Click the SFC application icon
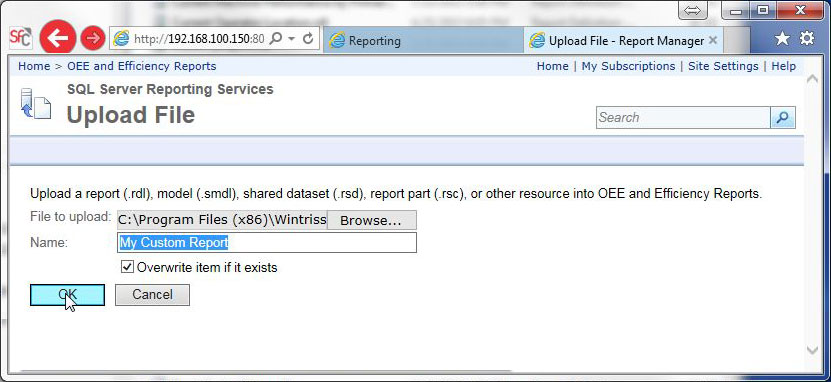The image size is (831, 382). tap(21, 38)
